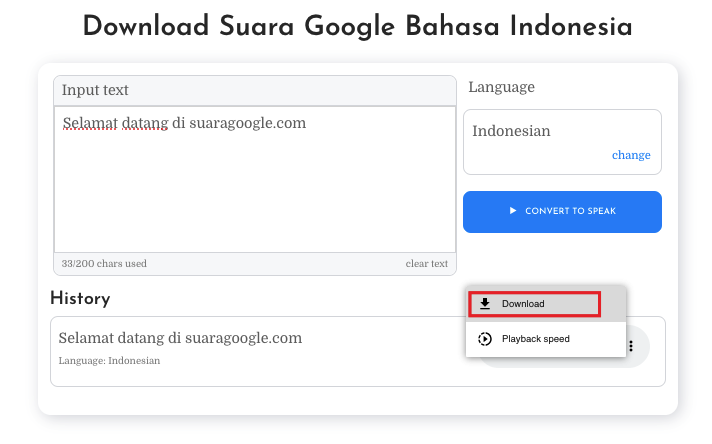
Task: Click the playback speed circular icon
Action: (x=485, y=339)
